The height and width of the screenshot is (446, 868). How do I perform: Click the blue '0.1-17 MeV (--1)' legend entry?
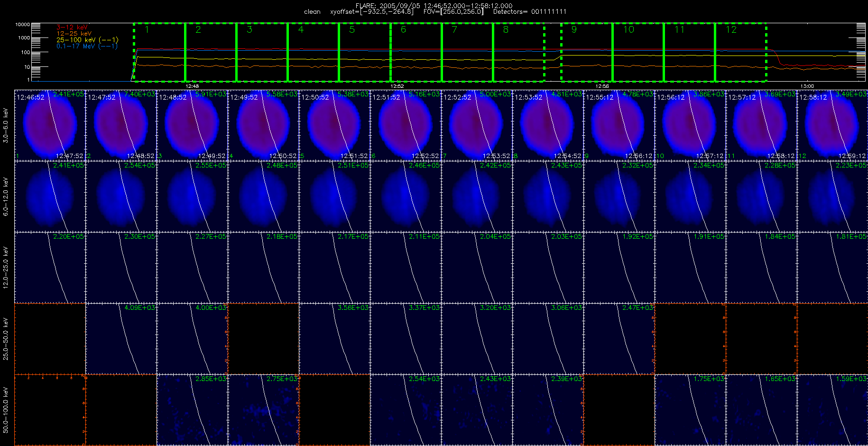coord(87,46)
